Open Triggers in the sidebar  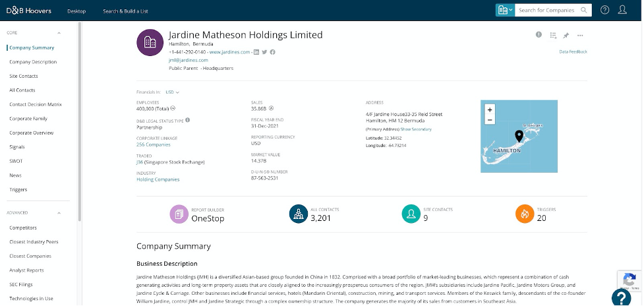(x=18, y=190)
